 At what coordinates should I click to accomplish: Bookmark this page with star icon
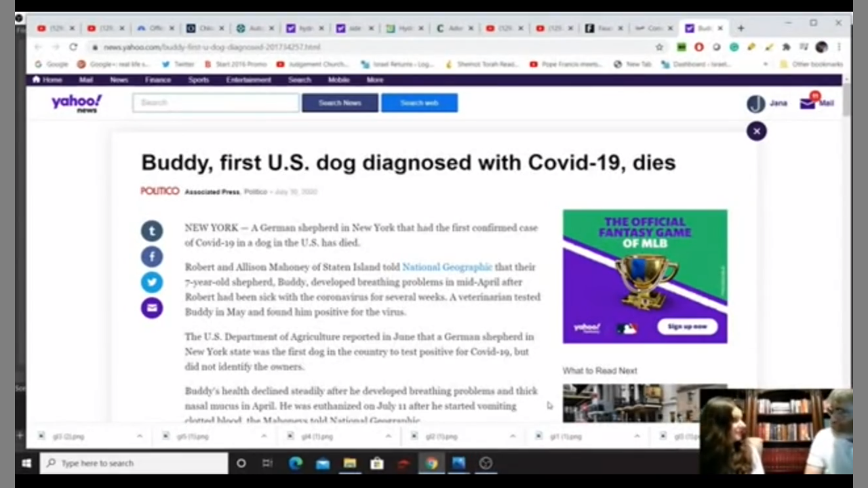pos(659,47)
